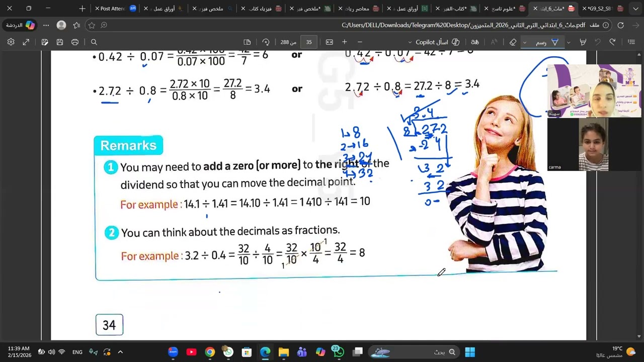Switch the ENG input language
Screen dimensions: 644x362
[77, 352]
